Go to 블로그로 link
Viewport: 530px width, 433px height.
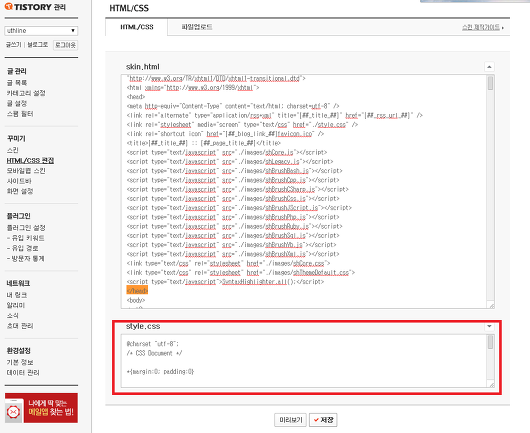click(x=38, y=45)
